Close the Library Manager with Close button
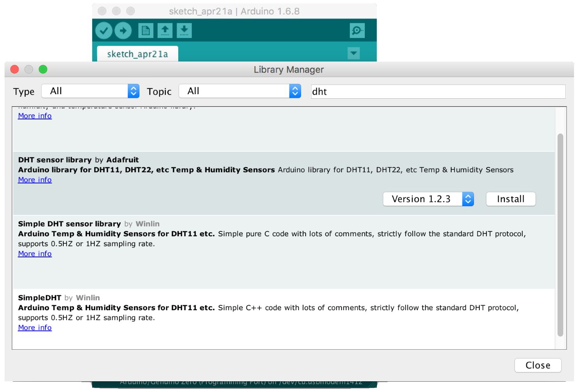Screen dimensions: 579x392 538,365
